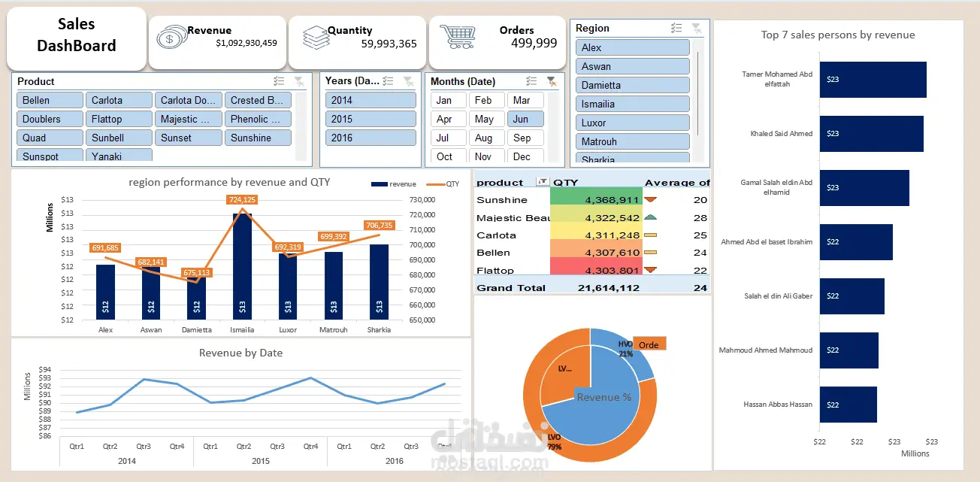Select May in the Months slicer
980x482 pixels.
487,119
